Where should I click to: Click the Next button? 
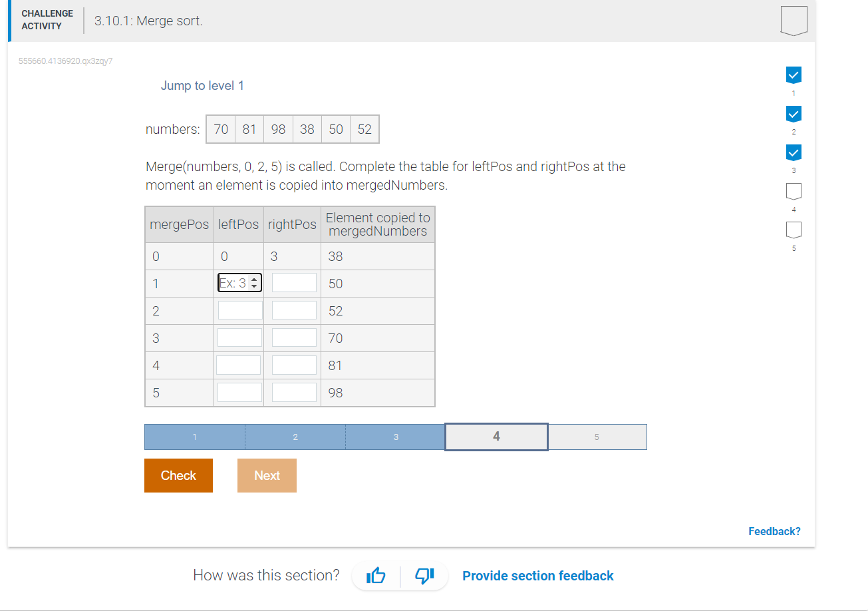(x=267, y=475)
